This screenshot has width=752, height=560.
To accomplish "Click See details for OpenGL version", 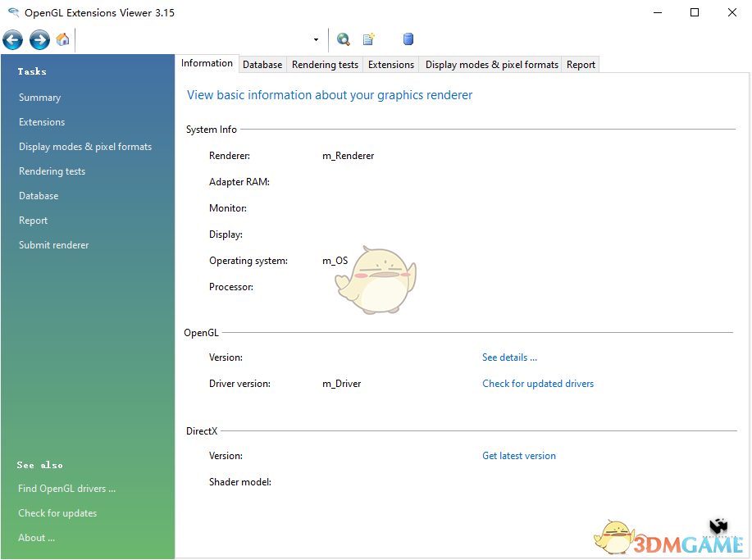I will (508, 357).
